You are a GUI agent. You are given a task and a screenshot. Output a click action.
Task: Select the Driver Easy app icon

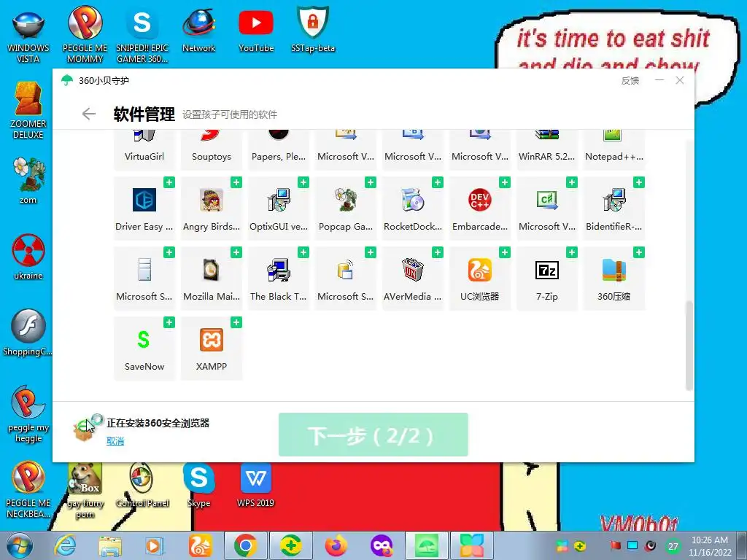(x=144, y=200)
